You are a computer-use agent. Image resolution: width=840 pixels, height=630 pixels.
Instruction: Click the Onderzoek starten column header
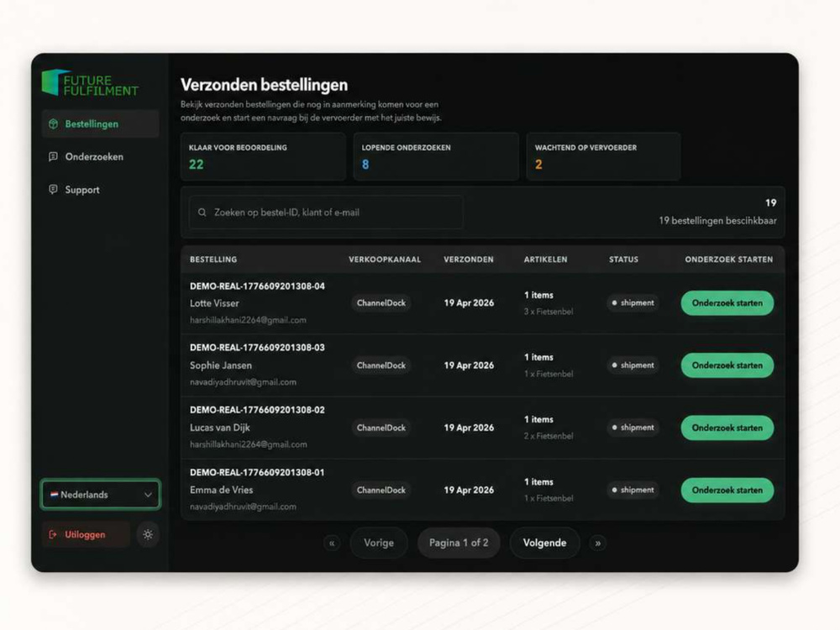(728, 260)
